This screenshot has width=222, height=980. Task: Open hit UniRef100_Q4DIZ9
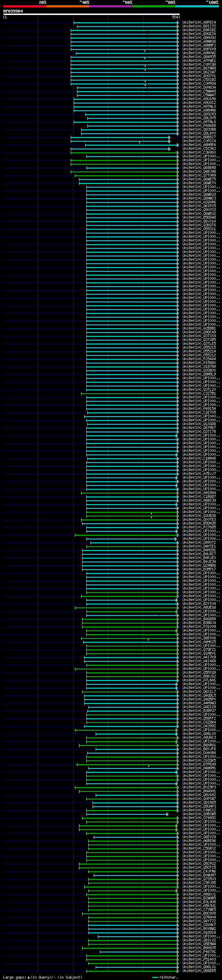tap(199, 707)
